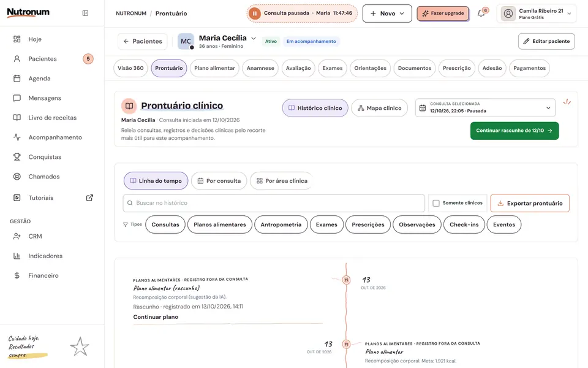Select the Por área clínica view
588x368 pixels.
(x=282, y=180)
